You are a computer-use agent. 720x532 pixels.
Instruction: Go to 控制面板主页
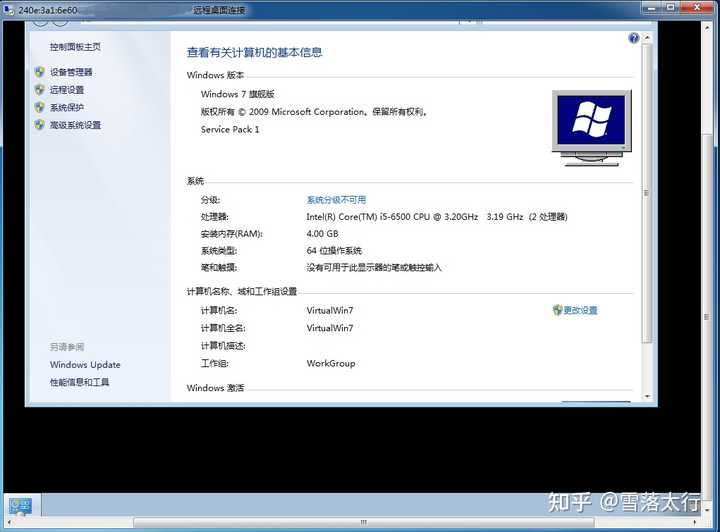pyautogui.click(x=75, y=47)
